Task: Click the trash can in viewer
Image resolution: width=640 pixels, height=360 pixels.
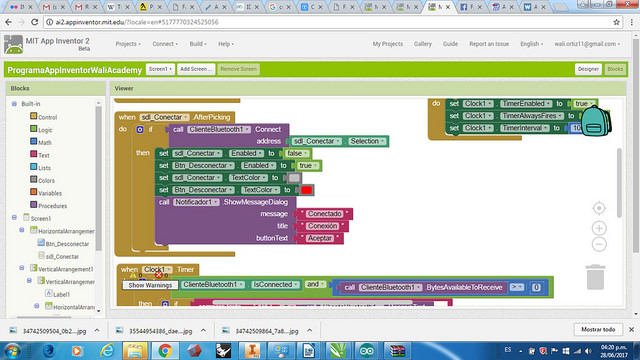Action: click(595, 277)
